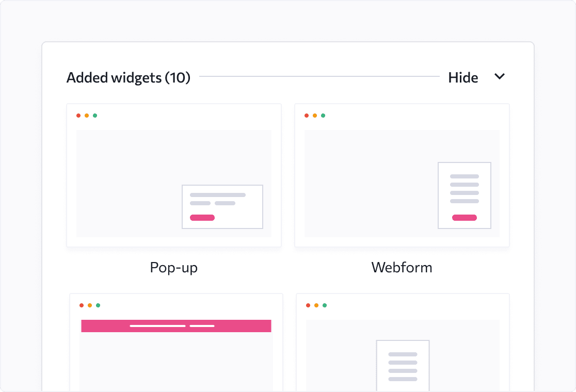Collapse the Added widgets section with chevron
576x392 pixels.
(x=500, y=77)
